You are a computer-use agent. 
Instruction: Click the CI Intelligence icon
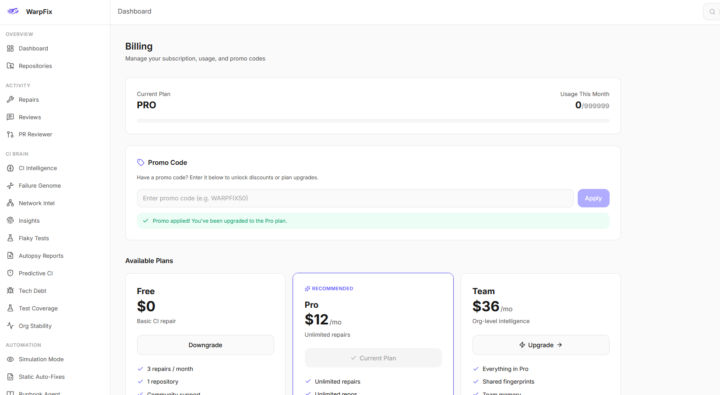(x=10, y=168)
